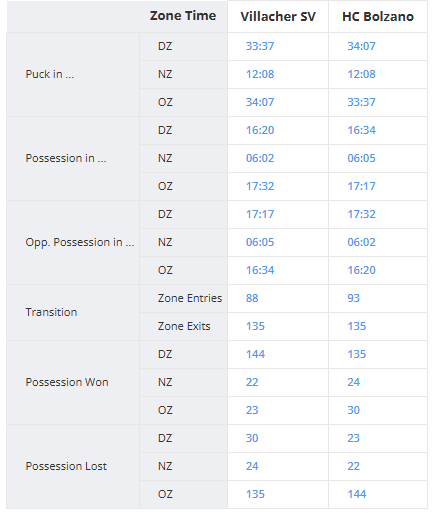Open HC Bolzano Puck in DZ value 34:07

click(361, 46)
